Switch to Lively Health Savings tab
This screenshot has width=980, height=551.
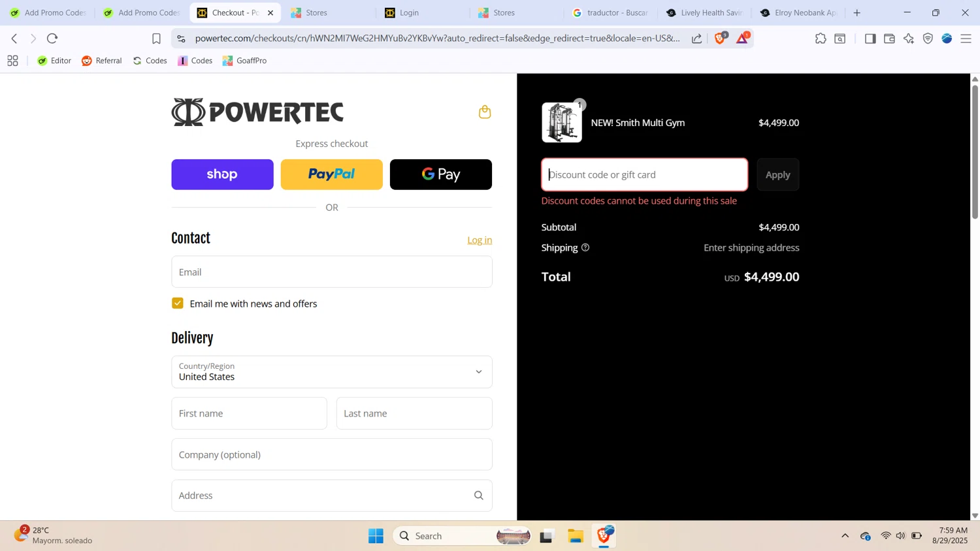click(x=704, y=12)
